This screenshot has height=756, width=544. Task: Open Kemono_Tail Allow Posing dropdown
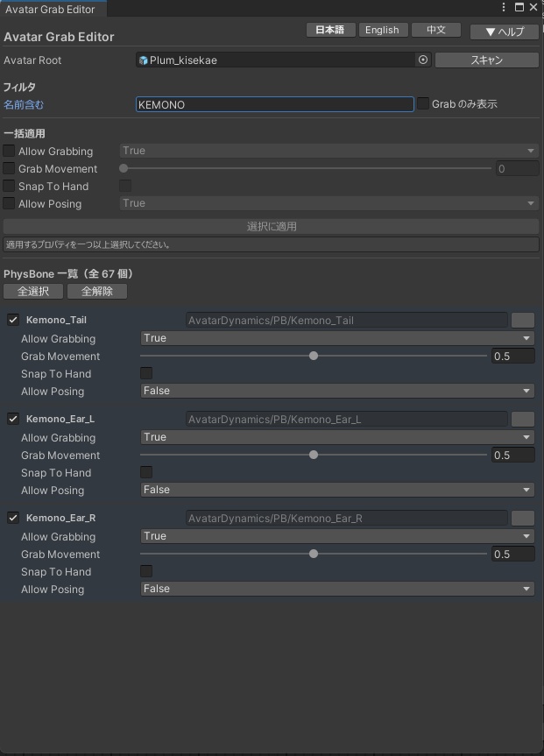click(337, 391)
